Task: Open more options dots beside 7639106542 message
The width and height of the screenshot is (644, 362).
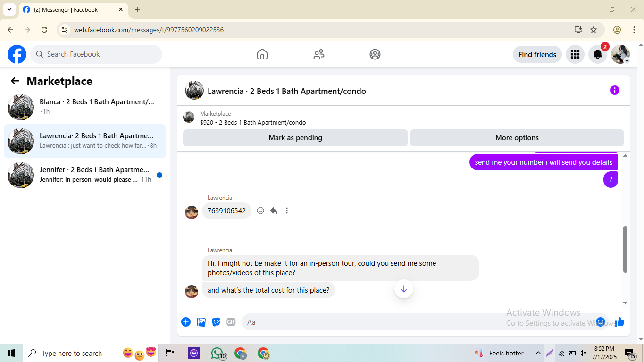Action: pyautogui.click(x=287, y=210)
